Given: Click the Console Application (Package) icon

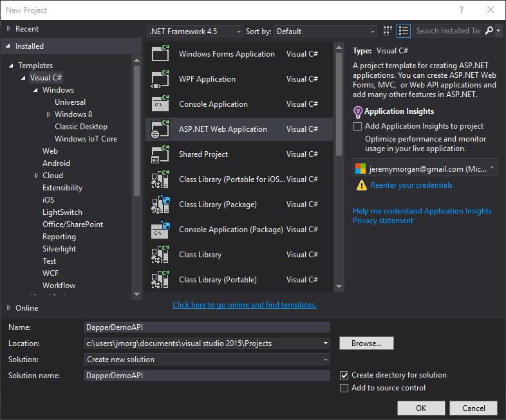Looking at the screenshot, I should click(x=160, y=230).
